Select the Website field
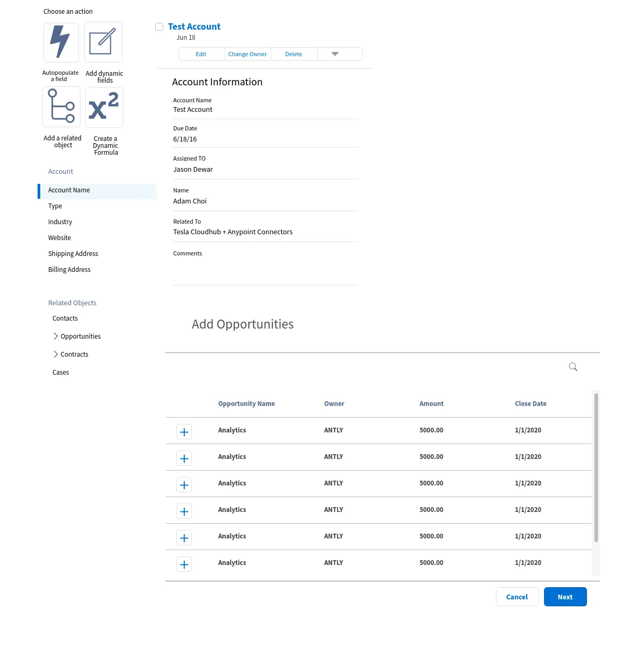Viewport: 632px width, 672px height. pyautogui.click(x=59, y=238)
